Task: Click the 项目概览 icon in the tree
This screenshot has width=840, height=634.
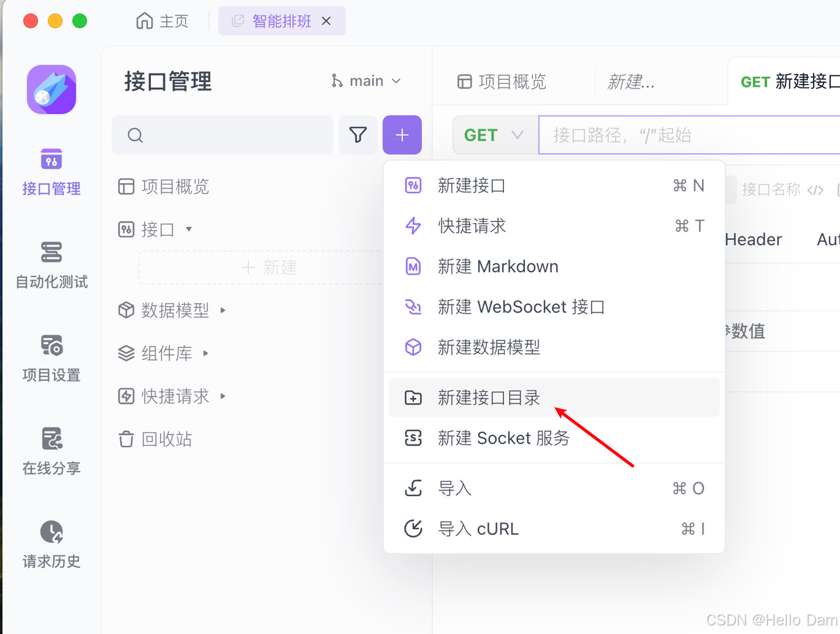Action: coord(126,186)
